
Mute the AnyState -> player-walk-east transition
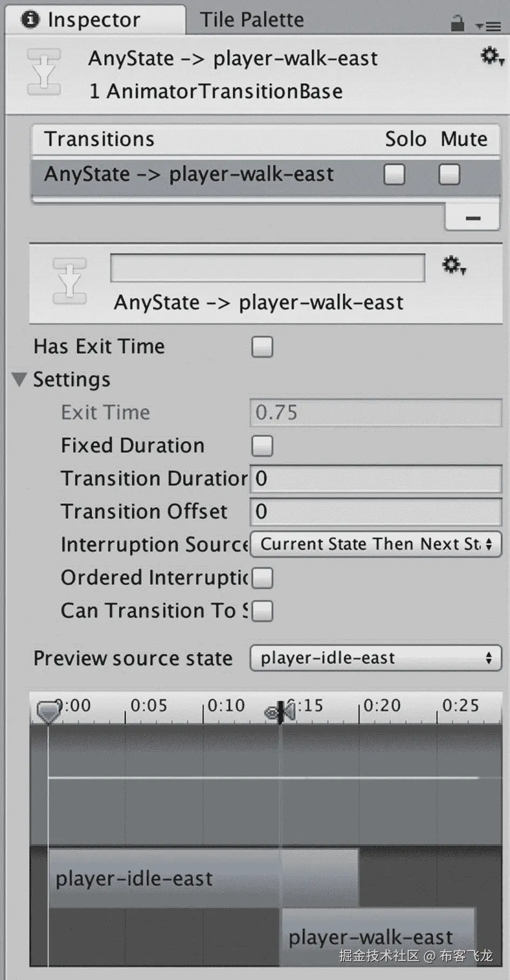coord(449,174)
